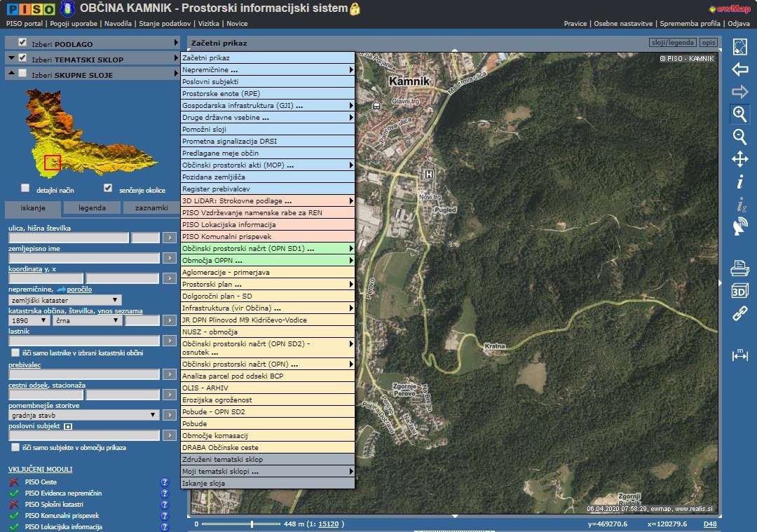Click the 'Odjava' logout link
The image size is (757, 532).
tap(738, 23)
